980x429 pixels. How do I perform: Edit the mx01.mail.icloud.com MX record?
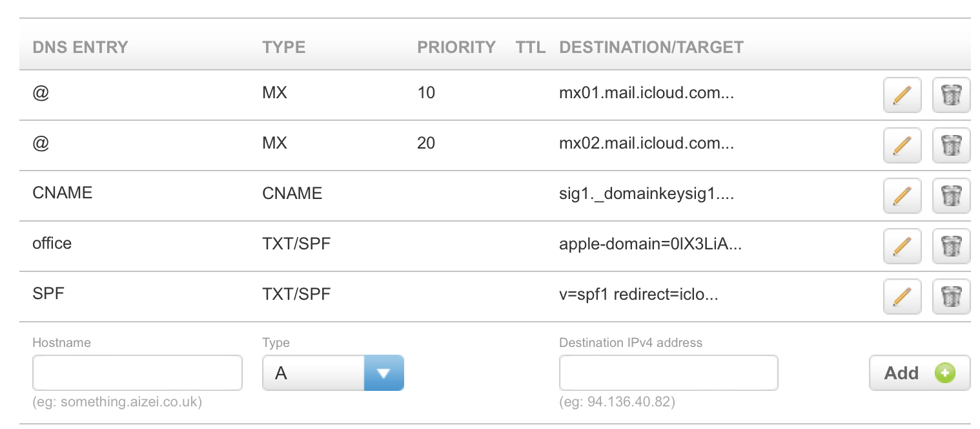902,95
